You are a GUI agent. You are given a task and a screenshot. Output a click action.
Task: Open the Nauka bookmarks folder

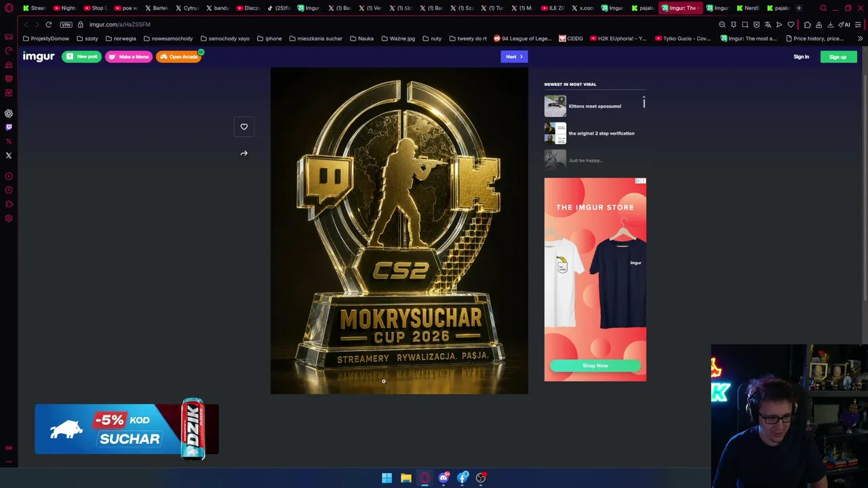tap(361, 39)
